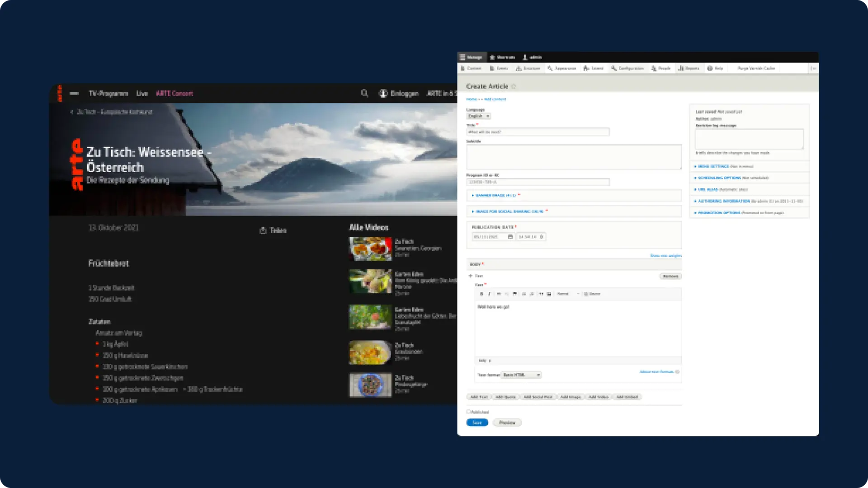This screenshot has height=488, width=868.
Task: Click the toolbar orientation toggle at the right edge
Action: (x=813, y=68)
